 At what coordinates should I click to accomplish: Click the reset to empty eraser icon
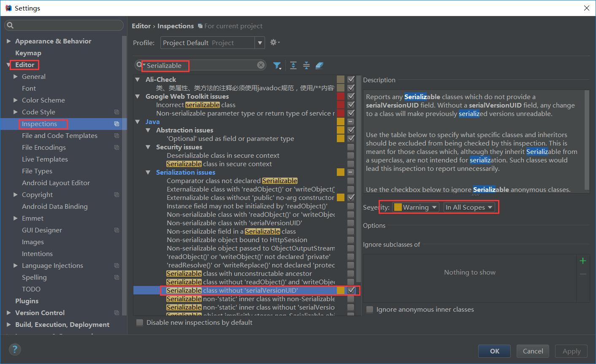pos(320,65)
